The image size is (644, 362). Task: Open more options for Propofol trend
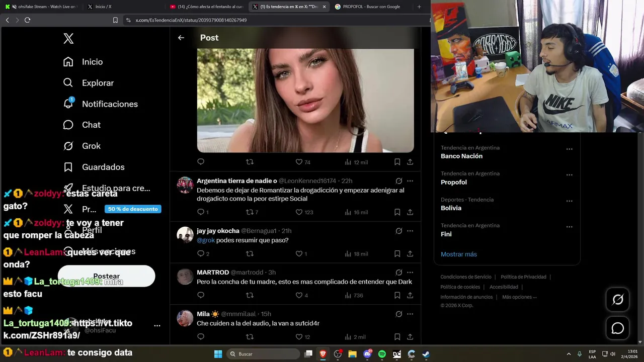(569, 175)
